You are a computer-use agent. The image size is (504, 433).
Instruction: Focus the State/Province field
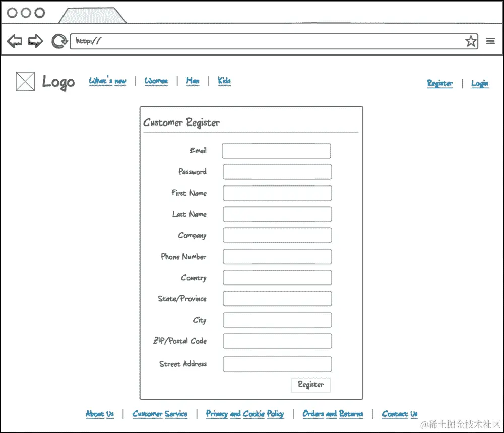tap(277, 298)
